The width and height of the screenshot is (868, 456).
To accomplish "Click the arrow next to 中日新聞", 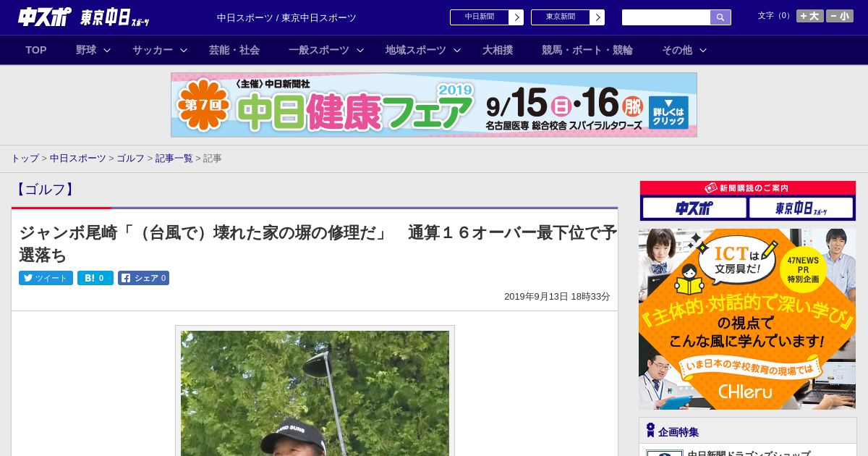I will [516, 17].
